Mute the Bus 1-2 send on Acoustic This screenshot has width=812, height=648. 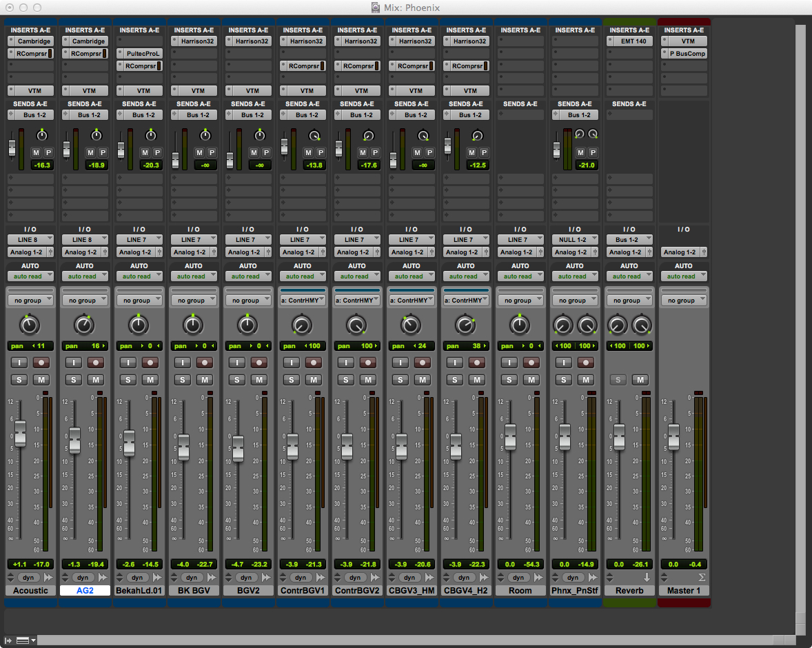[36, 152]
